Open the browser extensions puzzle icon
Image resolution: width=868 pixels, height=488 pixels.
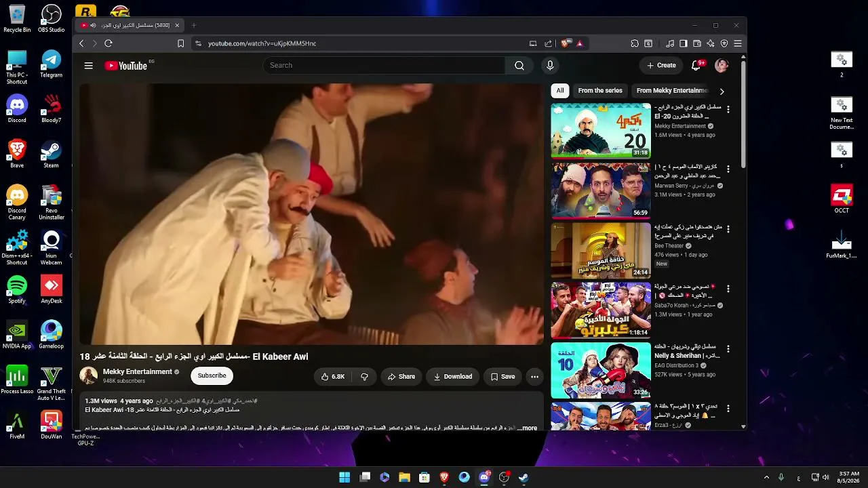tap(635, 43)
